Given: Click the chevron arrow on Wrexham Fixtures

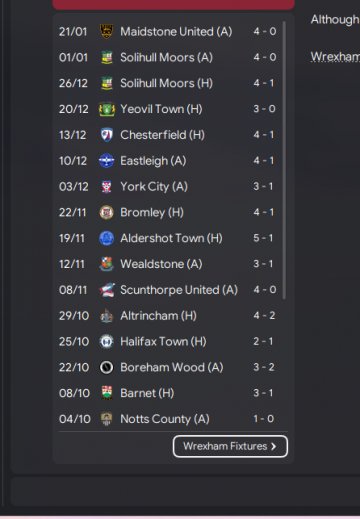Looking at the screenshot, I should tap(274, 446).
